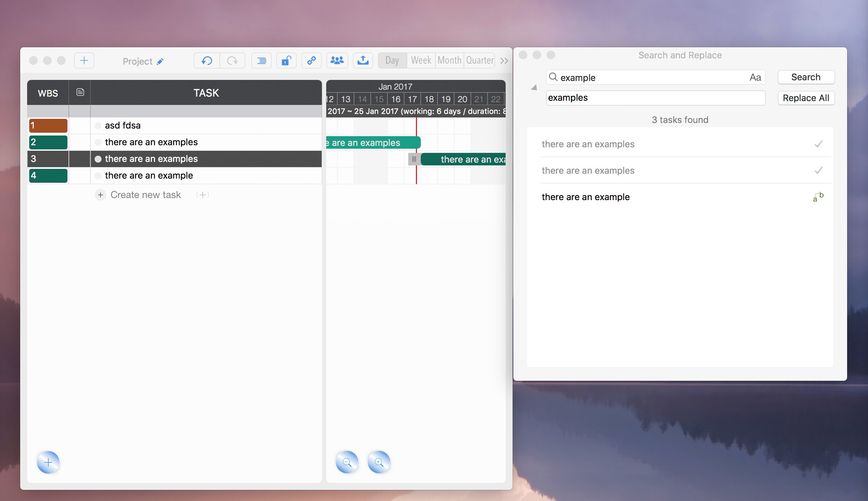Viewport: 868px width, 501px height.
Task: Zoom out the Gantt timeline
Action: coord(347,462)
